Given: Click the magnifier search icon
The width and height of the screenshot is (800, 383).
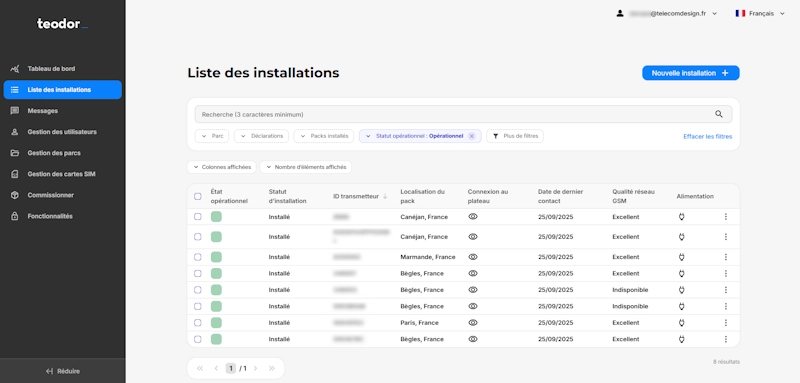Looking at the screenshot, I should pyautogui.click(x=719, y=114).
